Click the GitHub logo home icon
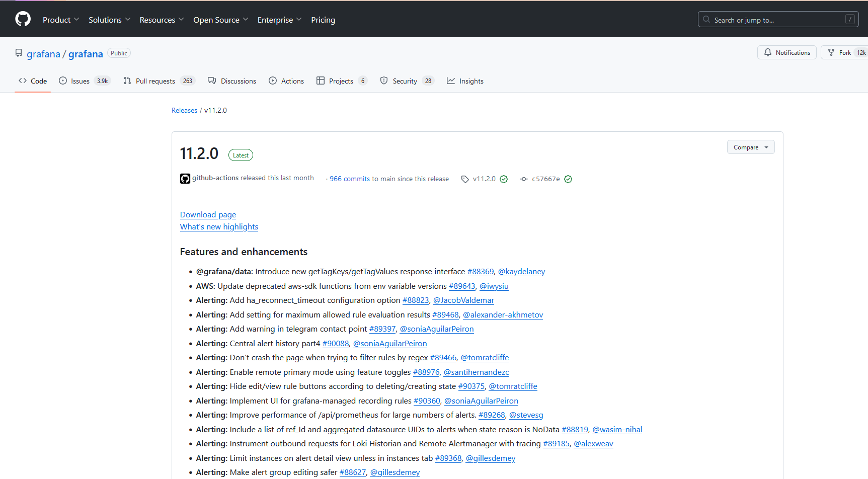The width and height of the screenshot is (868, 479). pyautogui.click(x=23, y=19)
